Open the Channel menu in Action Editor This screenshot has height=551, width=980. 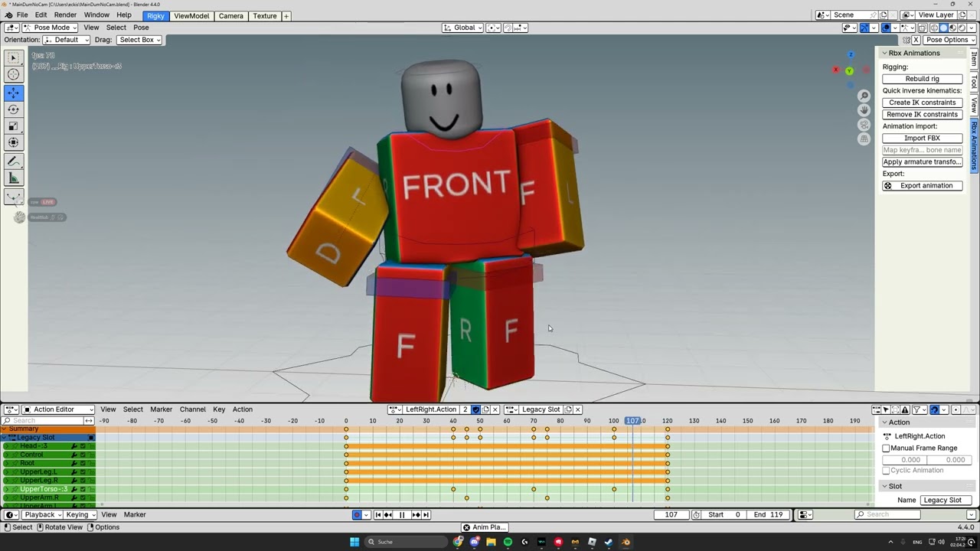pos(193,409)
